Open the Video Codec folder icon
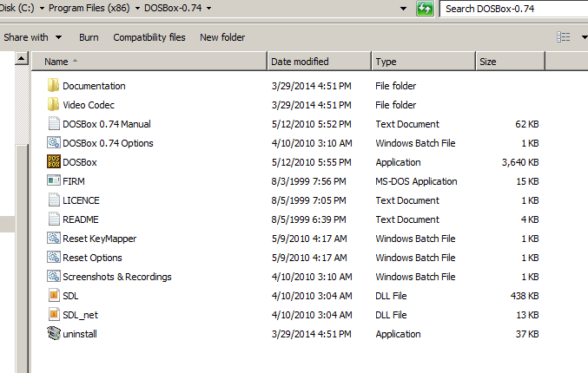 click(53, 104)
